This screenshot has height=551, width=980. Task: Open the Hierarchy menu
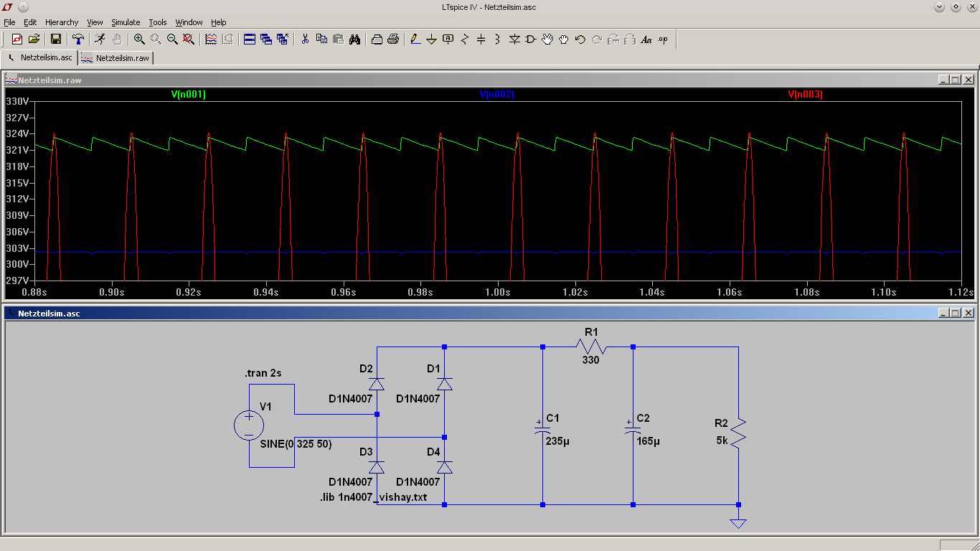point(62,22)
